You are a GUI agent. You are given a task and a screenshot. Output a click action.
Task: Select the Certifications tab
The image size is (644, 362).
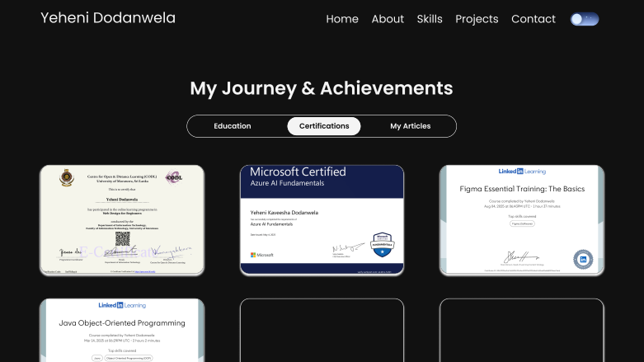[324, 126]
